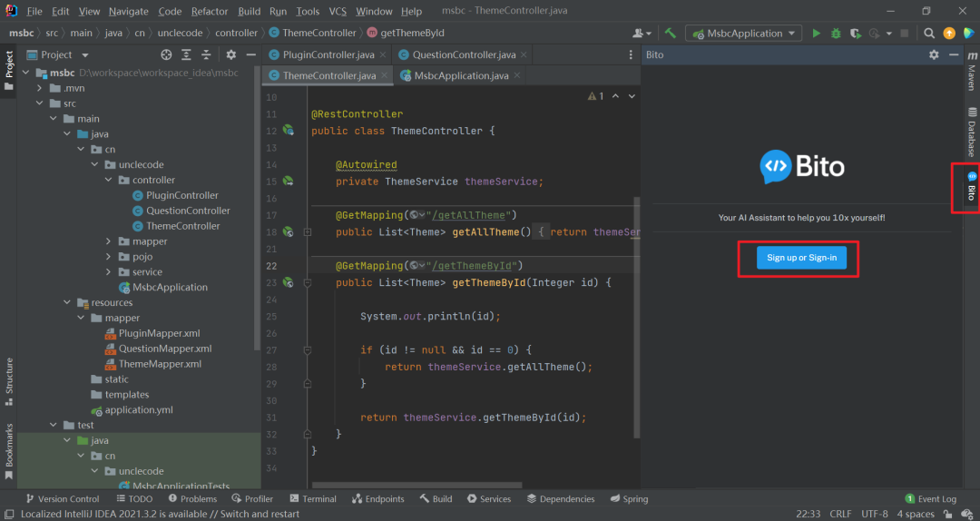Viewport: 980px width, 521px height.
Task: Open the VCS menu
Action: [338, 11]
